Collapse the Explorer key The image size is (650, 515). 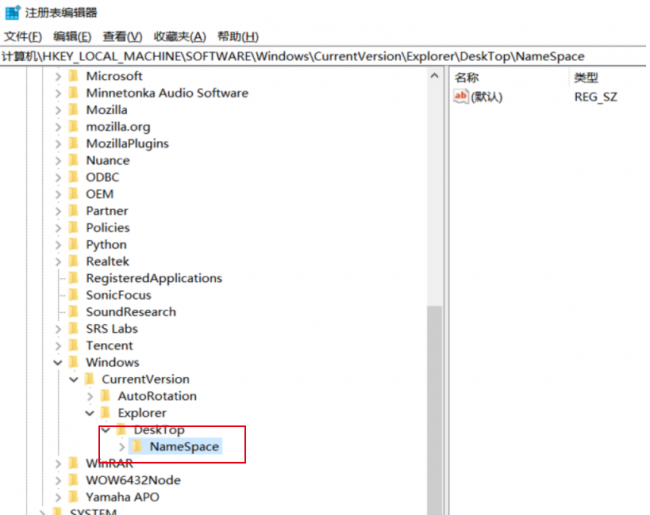click(90, 413)
